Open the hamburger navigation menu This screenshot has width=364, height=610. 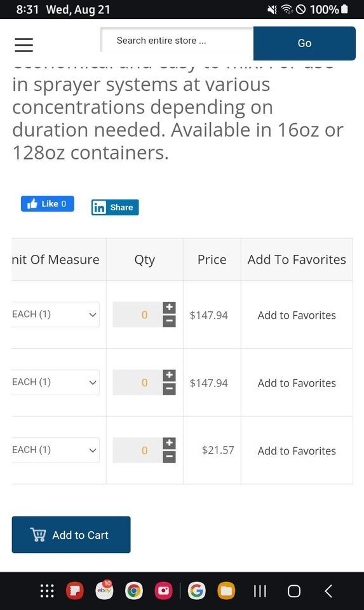pos(24,45)
